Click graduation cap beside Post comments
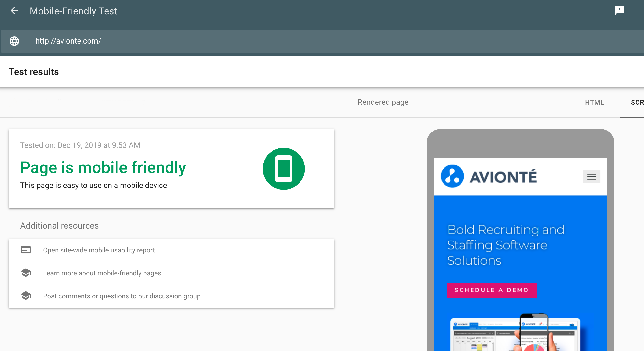This screenshot has width=644, height=351. (26, 296)
